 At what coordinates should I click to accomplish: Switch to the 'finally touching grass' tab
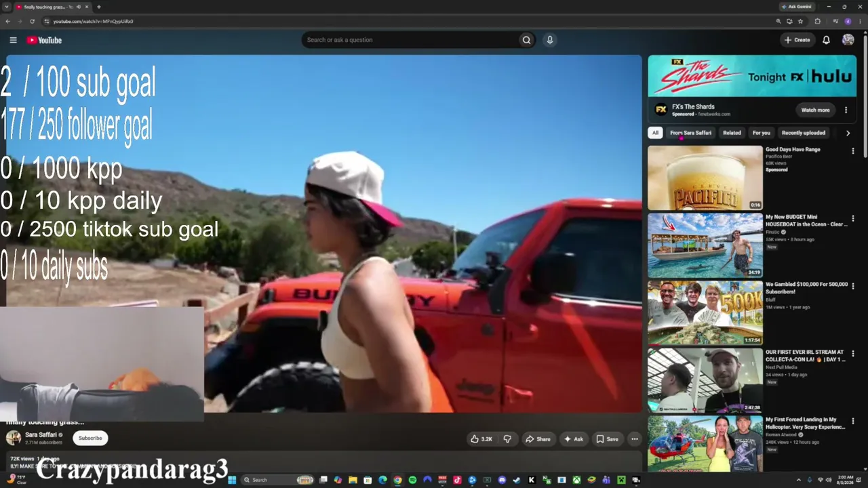click(x=53, y=7)
